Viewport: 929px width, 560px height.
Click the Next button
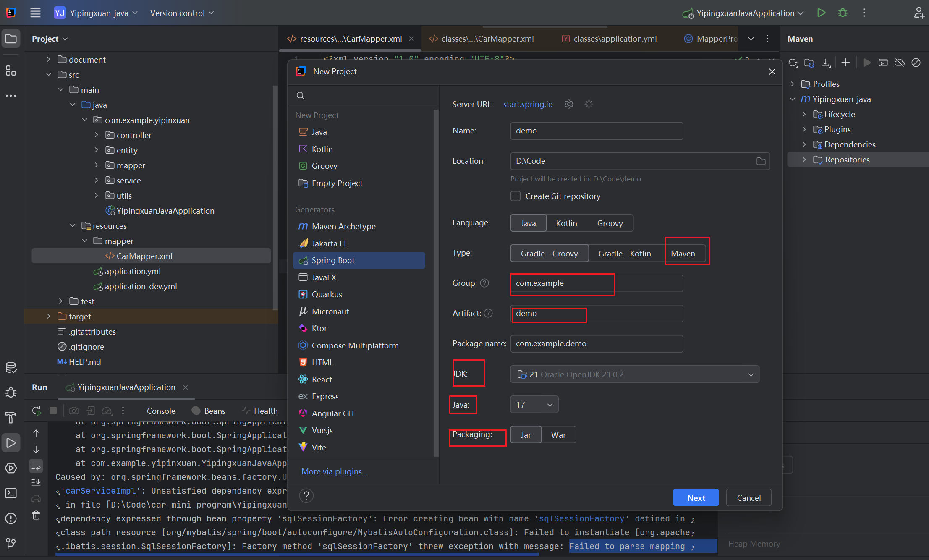click(696, 498)
